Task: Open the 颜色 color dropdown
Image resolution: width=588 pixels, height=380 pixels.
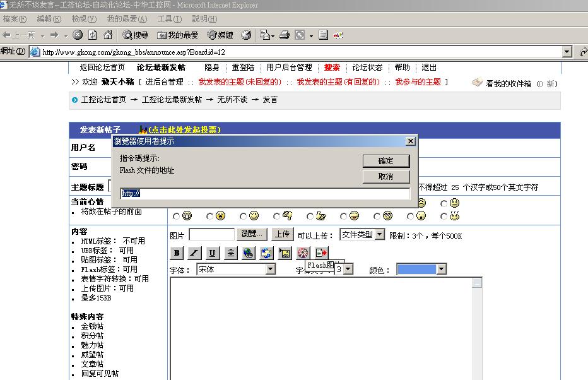Action: point(442,270)
